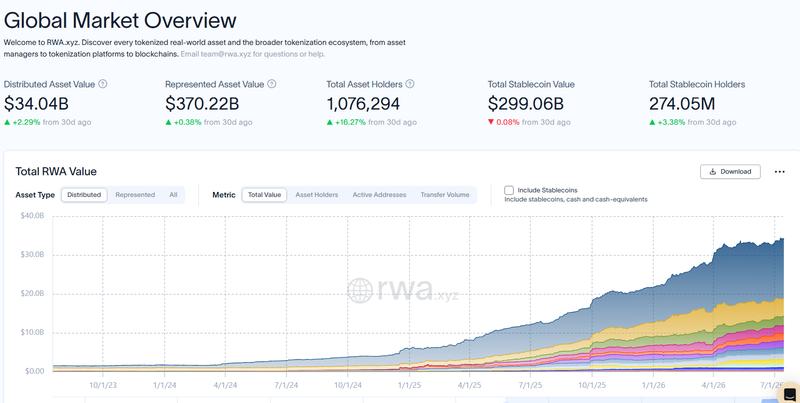Image resolution: width=800 pixels, height=403 pixels.
Task: Click the 10/1/23 x-axis label
Action: [103, 385]
